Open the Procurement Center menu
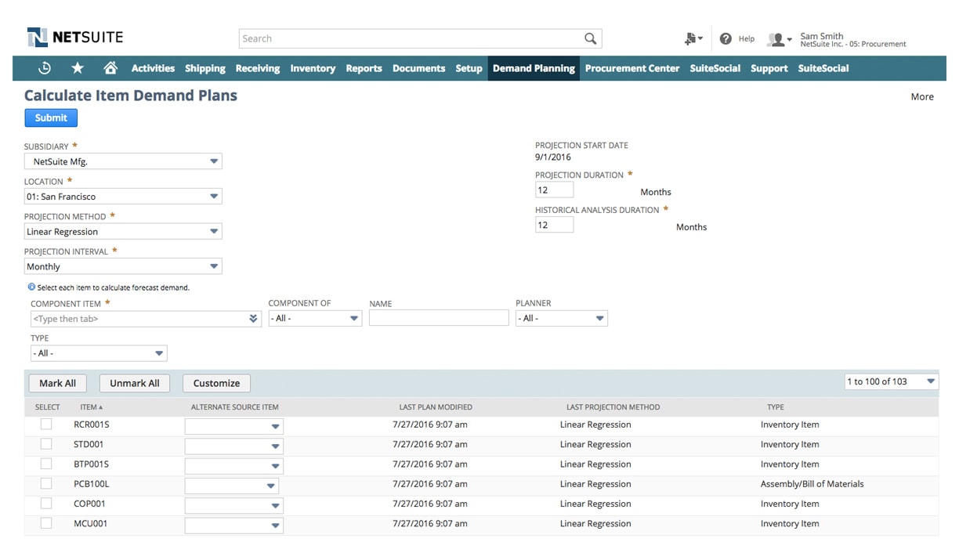The width and height of the screenshot is (959, 560). click(632, 68)
